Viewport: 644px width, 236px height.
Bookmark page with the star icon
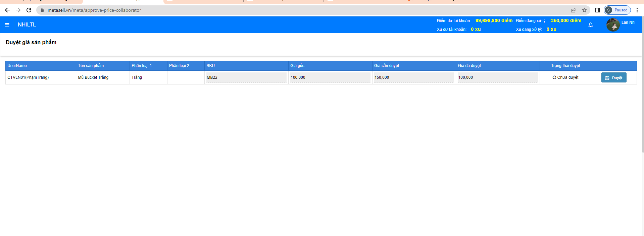[x=584, y=10]
